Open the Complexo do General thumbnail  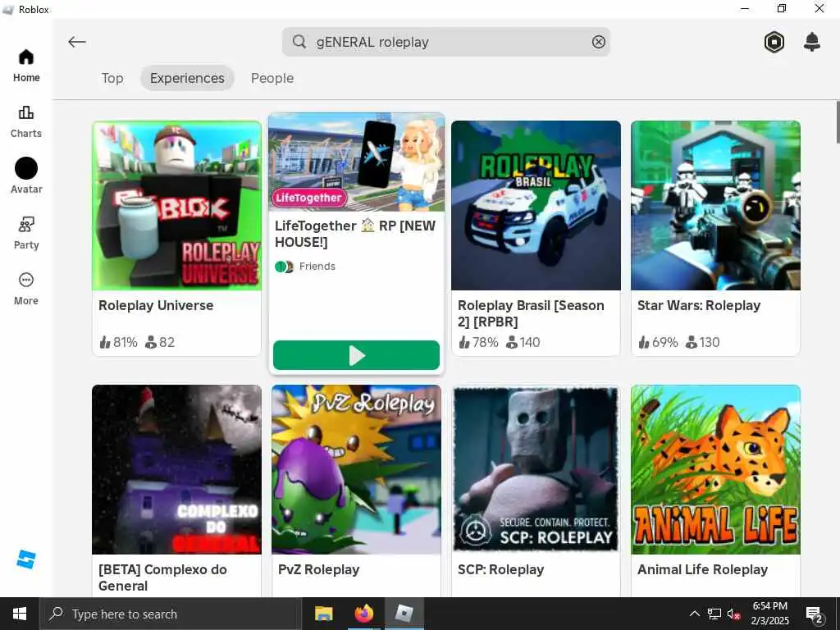click(x=177, y=469)
